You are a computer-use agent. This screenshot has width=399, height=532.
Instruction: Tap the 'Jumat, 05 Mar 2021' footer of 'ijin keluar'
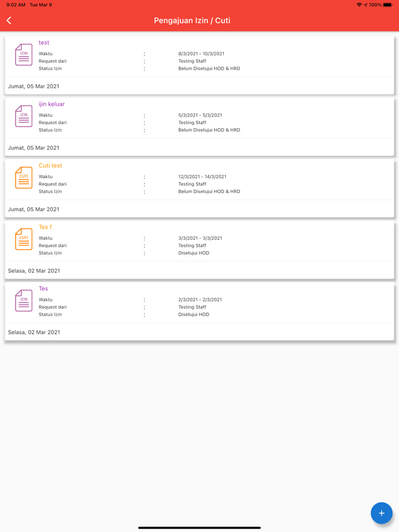tap(34, 148)
